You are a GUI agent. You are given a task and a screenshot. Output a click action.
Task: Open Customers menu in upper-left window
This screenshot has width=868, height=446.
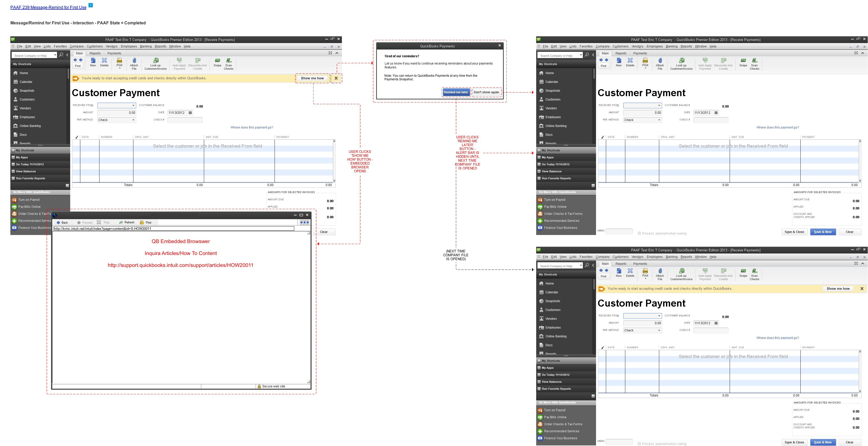[95, 47]
